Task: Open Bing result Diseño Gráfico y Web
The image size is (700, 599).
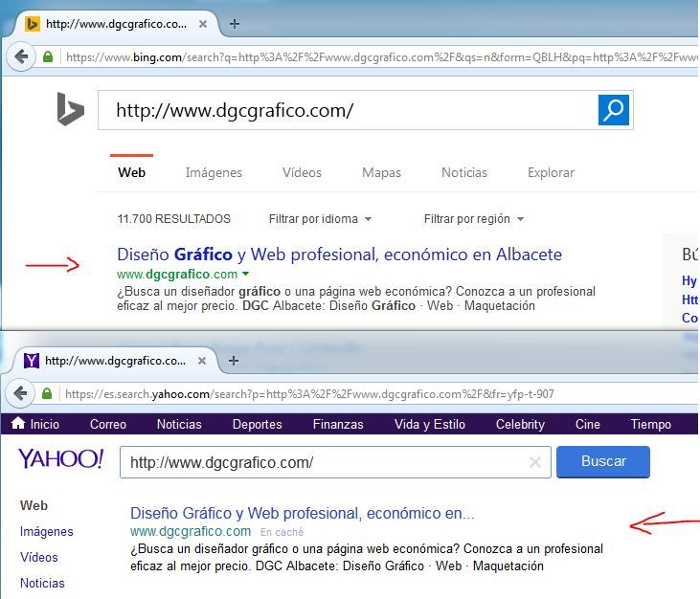Action: tap(339, 255)
